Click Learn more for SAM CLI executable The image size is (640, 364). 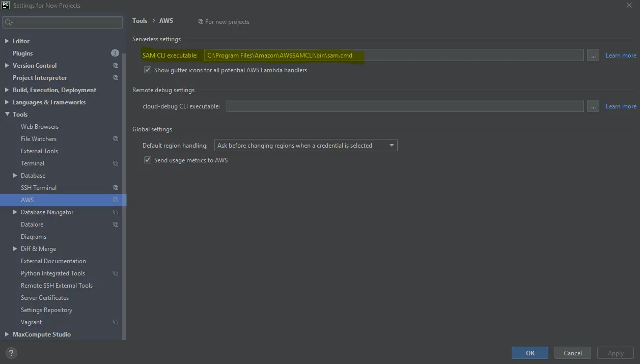pos(621,55)
